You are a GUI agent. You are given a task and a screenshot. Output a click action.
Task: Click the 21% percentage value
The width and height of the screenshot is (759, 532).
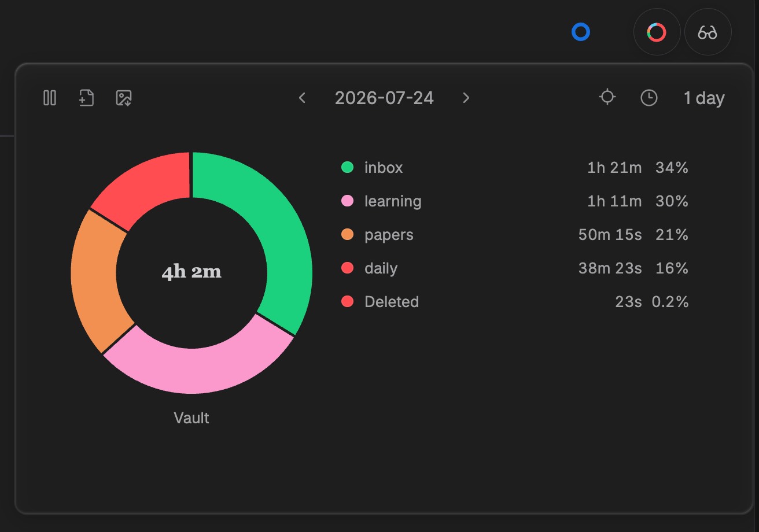(672, 235)
